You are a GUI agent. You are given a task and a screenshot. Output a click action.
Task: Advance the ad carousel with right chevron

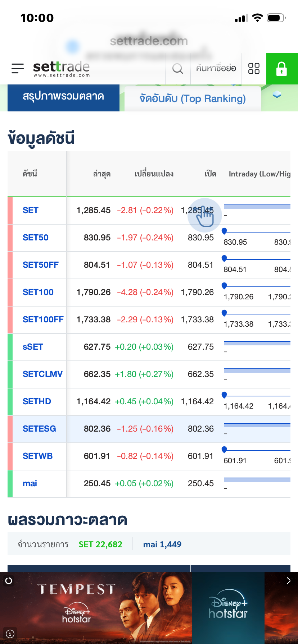click(288, 581)
